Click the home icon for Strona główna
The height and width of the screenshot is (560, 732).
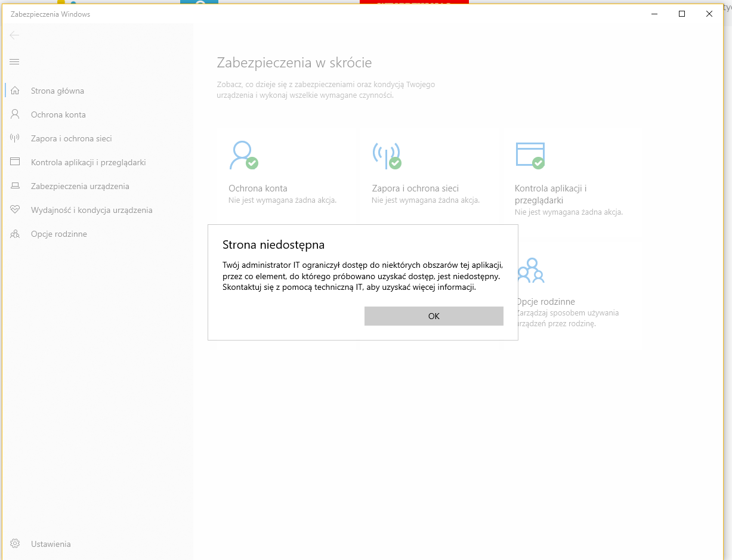15,91
